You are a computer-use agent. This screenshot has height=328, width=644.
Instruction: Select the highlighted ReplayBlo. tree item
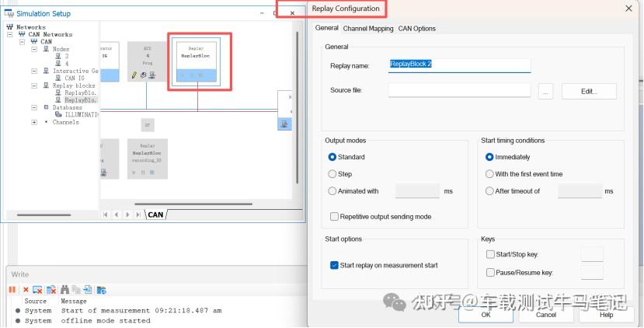pos(81,100)
